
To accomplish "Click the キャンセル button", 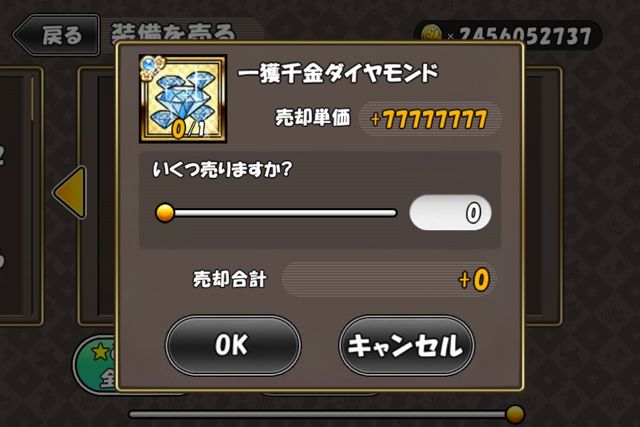I will coord(406,345).
